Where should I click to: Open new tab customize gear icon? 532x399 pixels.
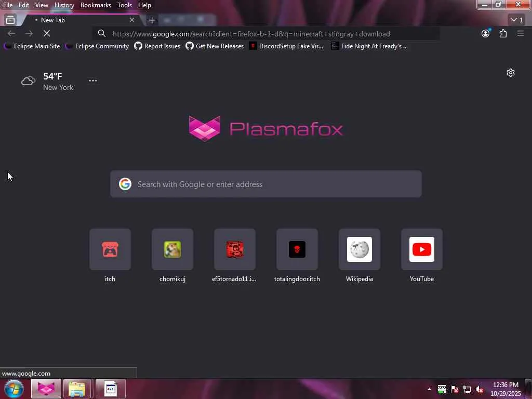coord(511,73)
